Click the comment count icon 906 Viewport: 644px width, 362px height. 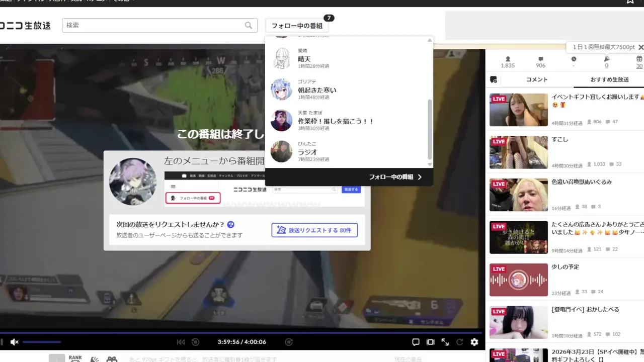coord(541,59)
